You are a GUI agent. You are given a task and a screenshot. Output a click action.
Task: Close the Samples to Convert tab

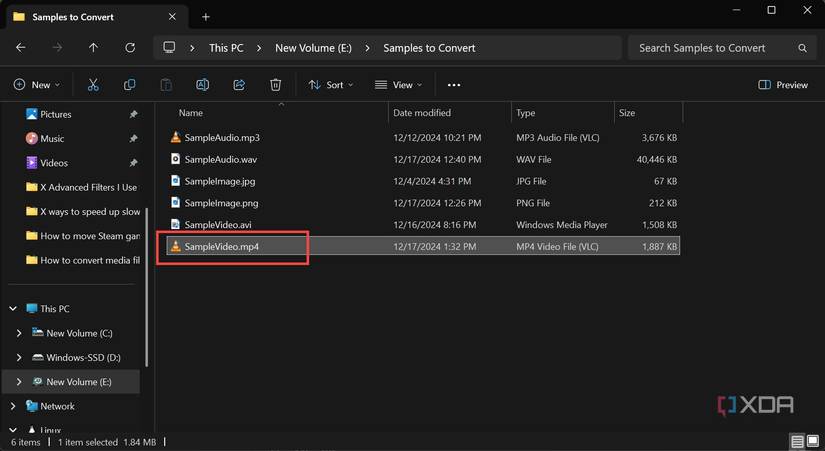(x=172, y=17)
